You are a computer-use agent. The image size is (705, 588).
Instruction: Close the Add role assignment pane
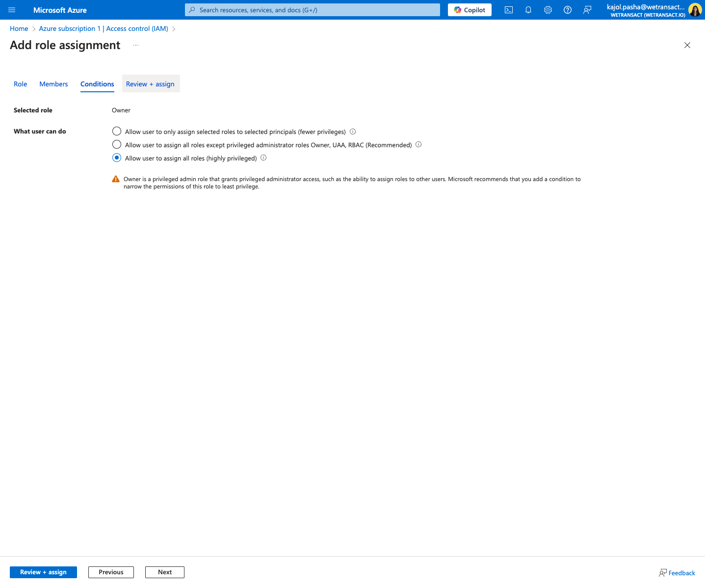coord(687,45)
